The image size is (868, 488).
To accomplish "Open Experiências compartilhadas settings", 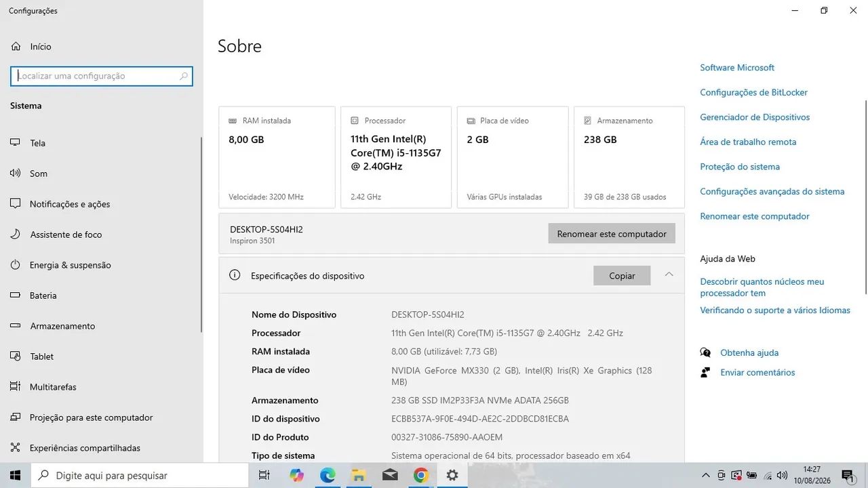I will coord(75,448).
